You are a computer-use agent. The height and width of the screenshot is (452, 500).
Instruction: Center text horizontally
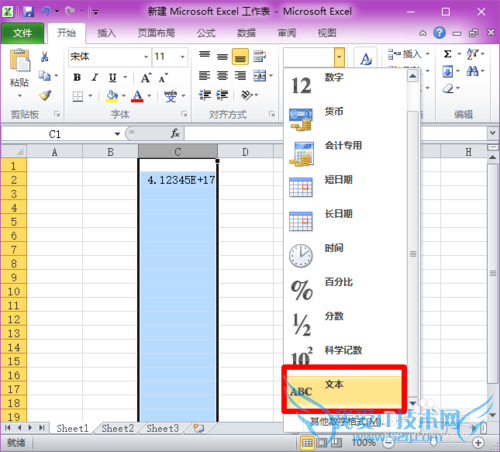click(222, 76)
